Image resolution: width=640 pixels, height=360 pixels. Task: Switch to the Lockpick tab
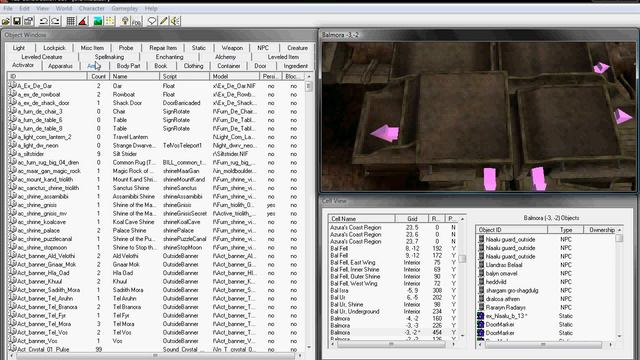(x=54, y=48)
